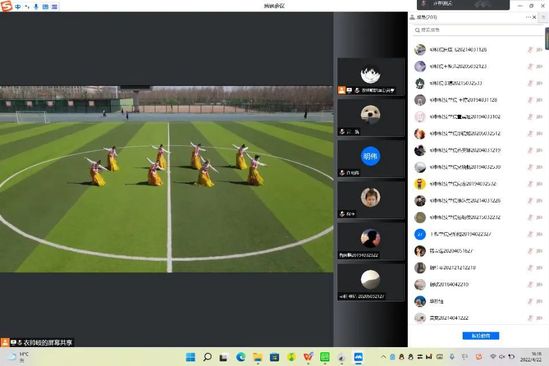Open the taskbar weather widget

(18, 357)
